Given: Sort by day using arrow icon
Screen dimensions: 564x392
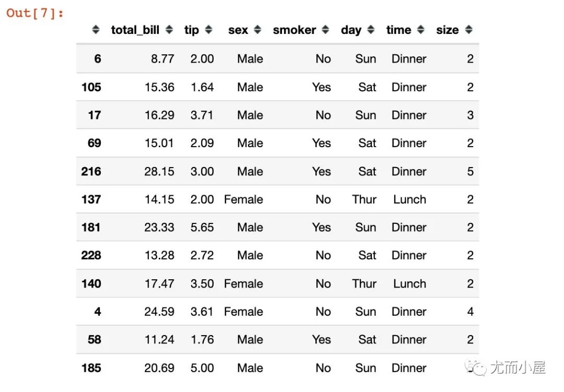Looking at the screenshot, I should pyautogui.click(x=371, y=29).
